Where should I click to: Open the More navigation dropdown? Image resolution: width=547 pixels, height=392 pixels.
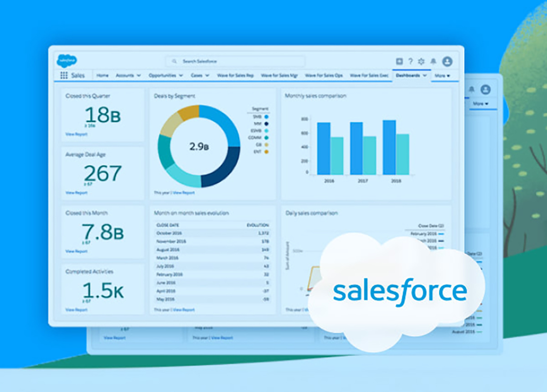(442, 76)
